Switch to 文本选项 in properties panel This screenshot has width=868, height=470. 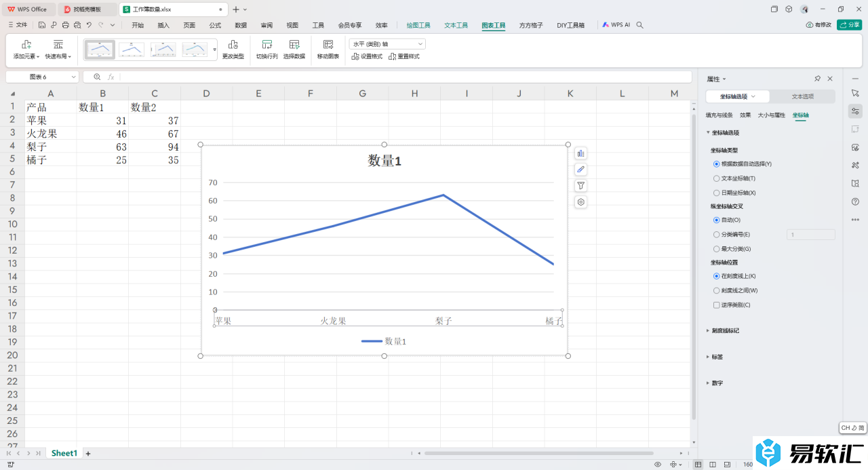[803, 96]
